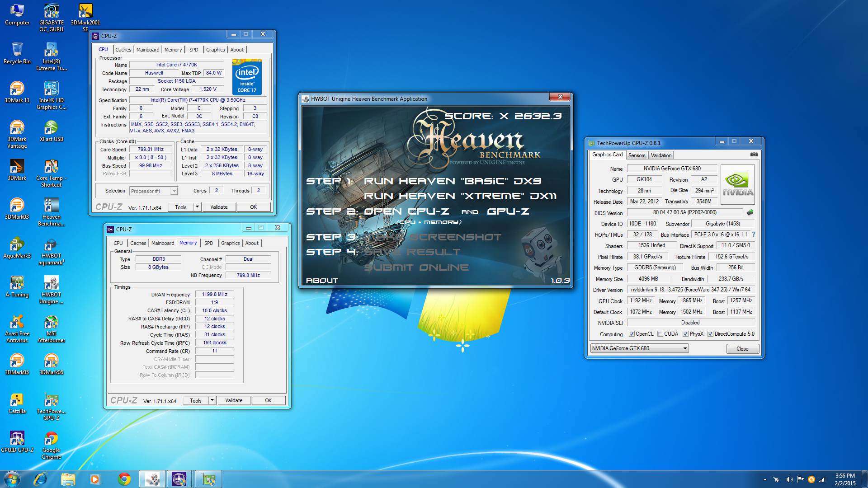Toggle PhysX checkbox in GPU-Z
Viewport: 868px width, 488px height.
[685, 334]
